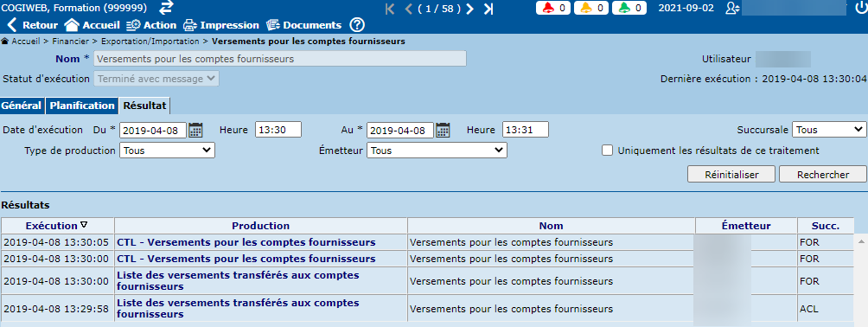Viewport: 868px width, 327px height.
Task: Click the green notification bell icon
Action: pos(624,9)
